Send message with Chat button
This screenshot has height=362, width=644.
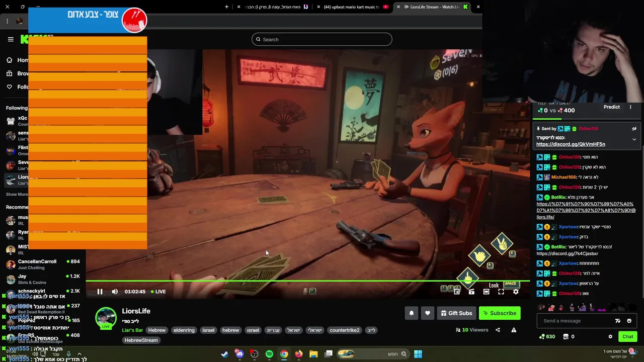pos(628,337)
